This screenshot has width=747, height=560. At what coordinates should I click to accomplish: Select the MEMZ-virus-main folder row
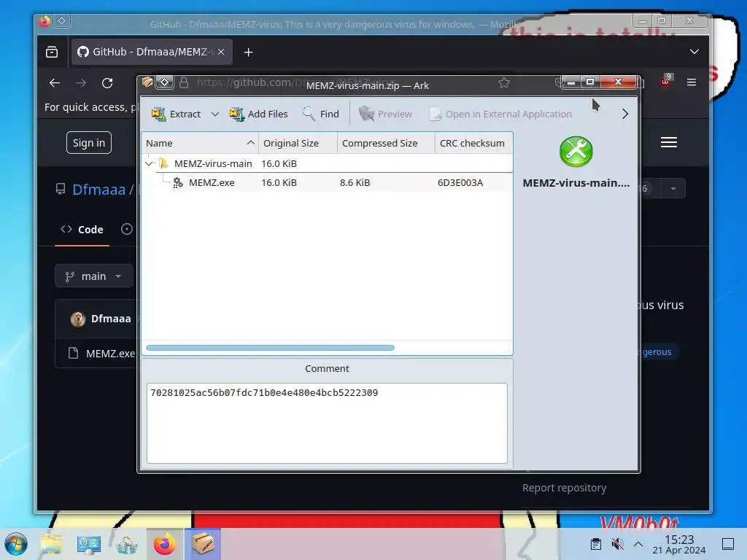(x=327, y=163)
